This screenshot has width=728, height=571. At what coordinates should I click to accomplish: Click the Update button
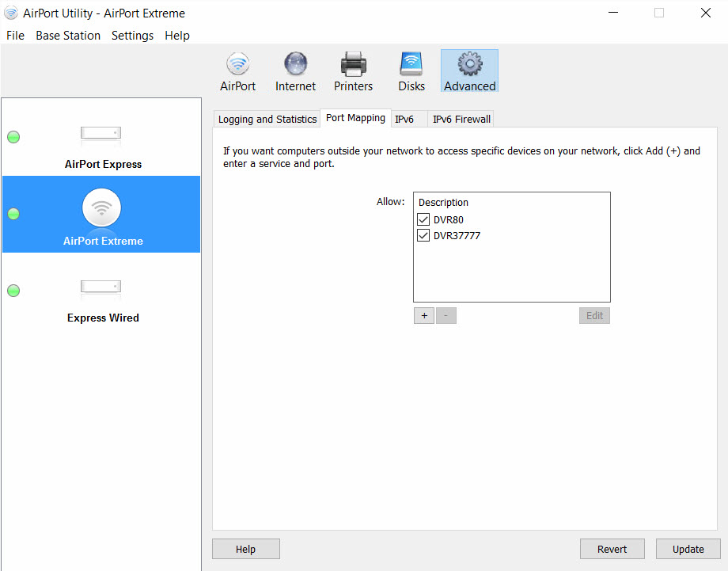[x=688, y=549]
